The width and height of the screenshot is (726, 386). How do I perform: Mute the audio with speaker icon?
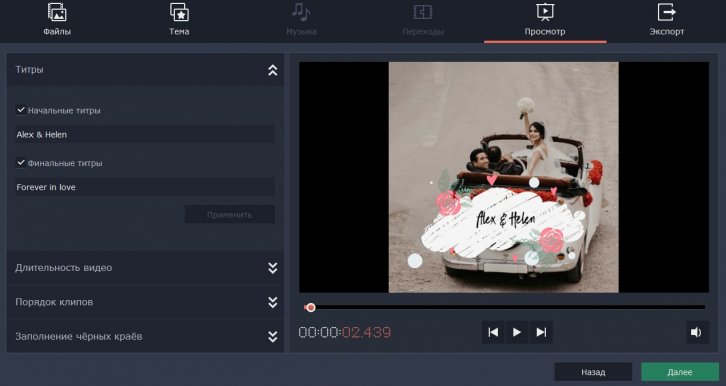[697, 332]
